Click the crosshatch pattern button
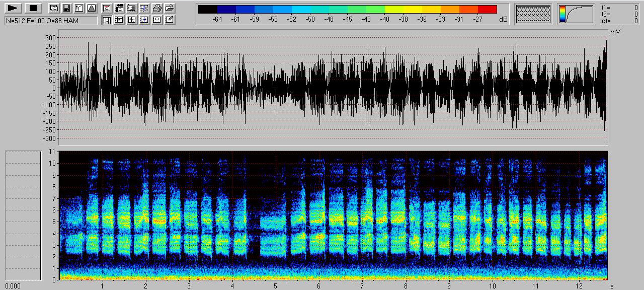This screenshot has height=290, width=644. pyautogui.click(x=533, y=14)
